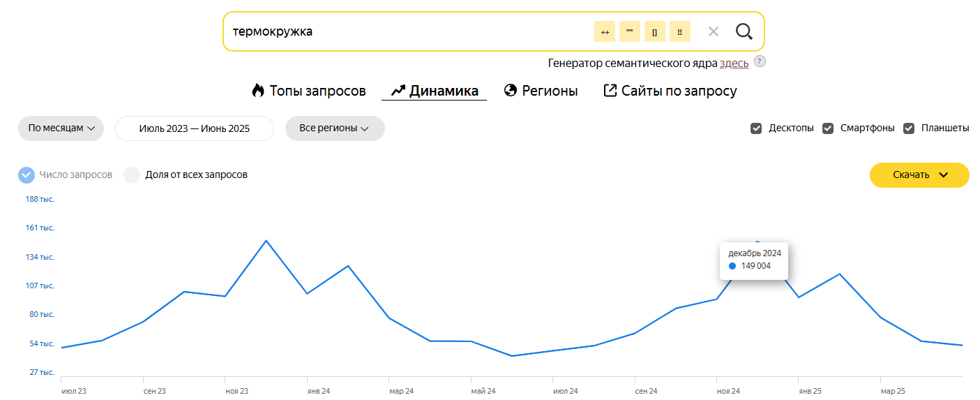
Task: Open the question mark help icon
Action: [x=760, y=61]
